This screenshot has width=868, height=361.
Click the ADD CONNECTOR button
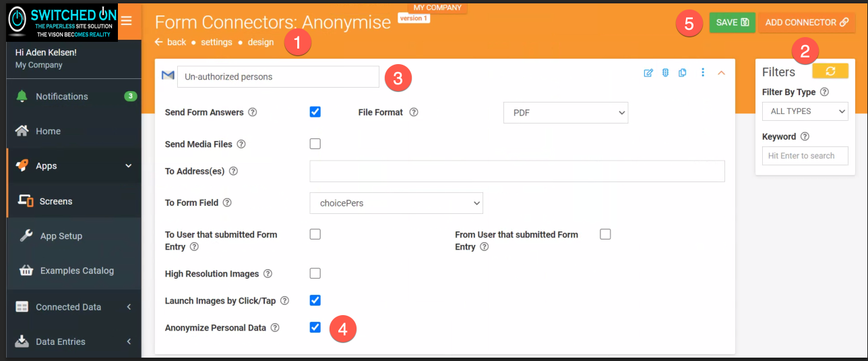807,22
